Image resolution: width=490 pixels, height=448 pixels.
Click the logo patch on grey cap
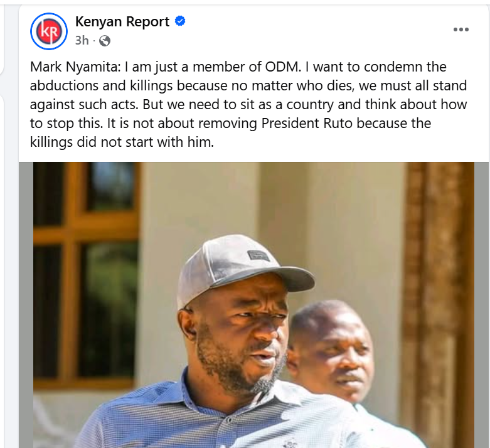pos(259,256)
